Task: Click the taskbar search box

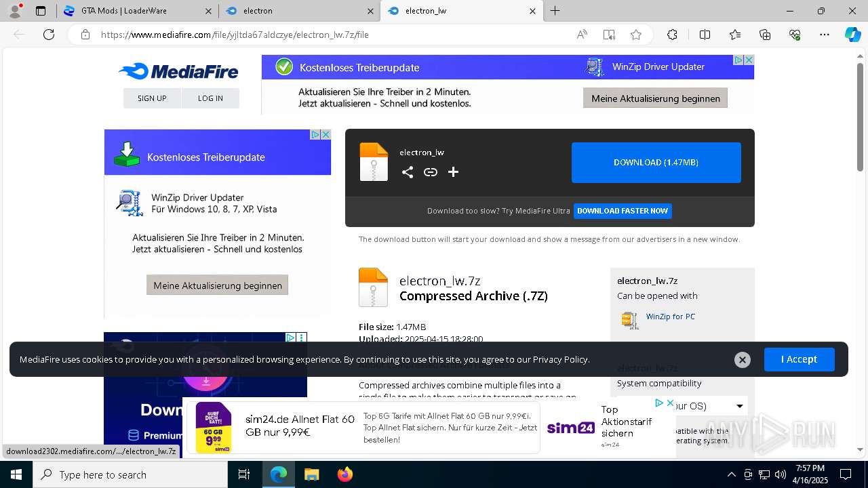Action: 130,474
